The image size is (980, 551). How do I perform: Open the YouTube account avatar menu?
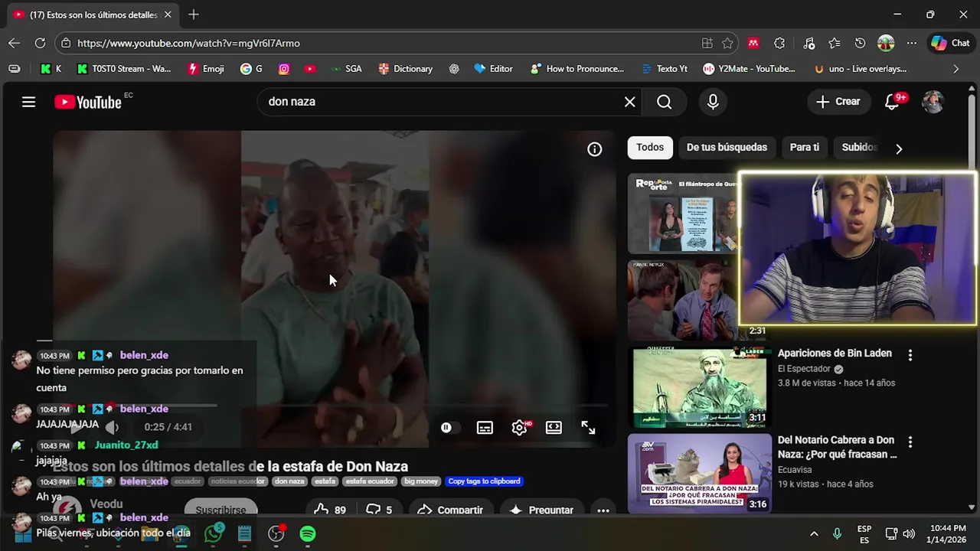point(933,102)
